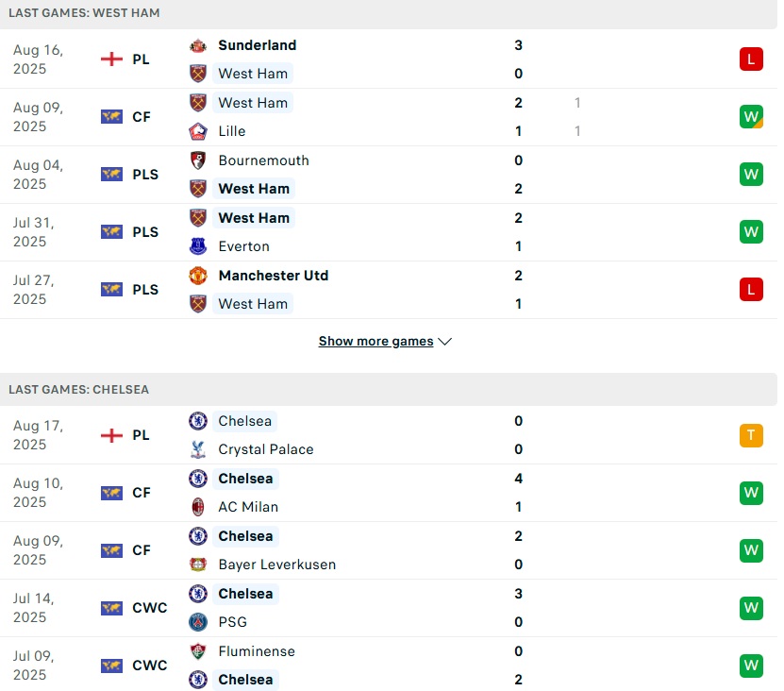Click the Sunderland club crest icon
The height and width of the screenshot is (691, 784).
pos(198,45)
